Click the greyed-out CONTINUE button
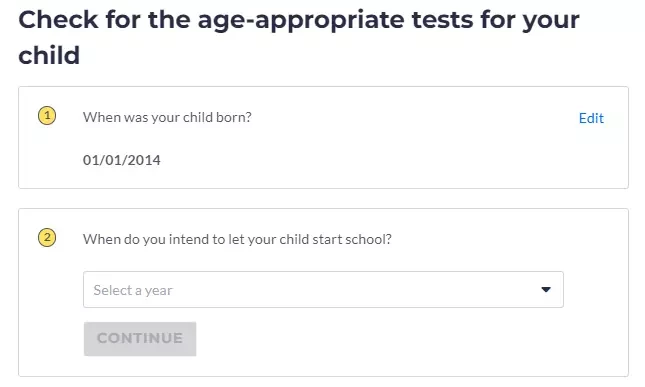The image size is (645, 387). tap(140, 339)
